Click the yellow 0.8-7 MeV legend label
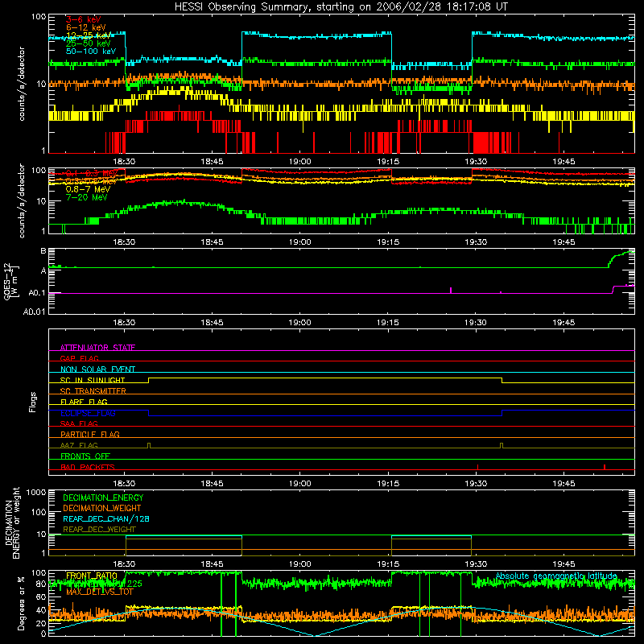This screenshot has height=644, width=644. coord(88,189)
